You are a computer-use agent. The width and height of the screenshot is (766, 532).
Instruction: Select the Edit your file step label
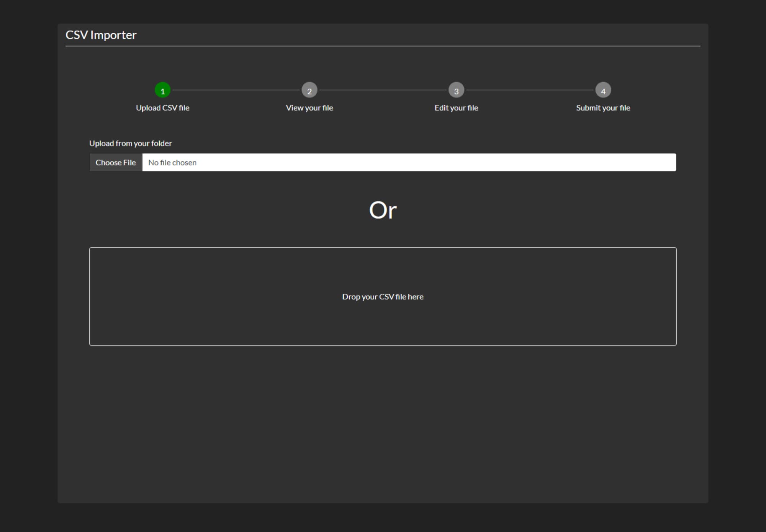tap(456, 108)
